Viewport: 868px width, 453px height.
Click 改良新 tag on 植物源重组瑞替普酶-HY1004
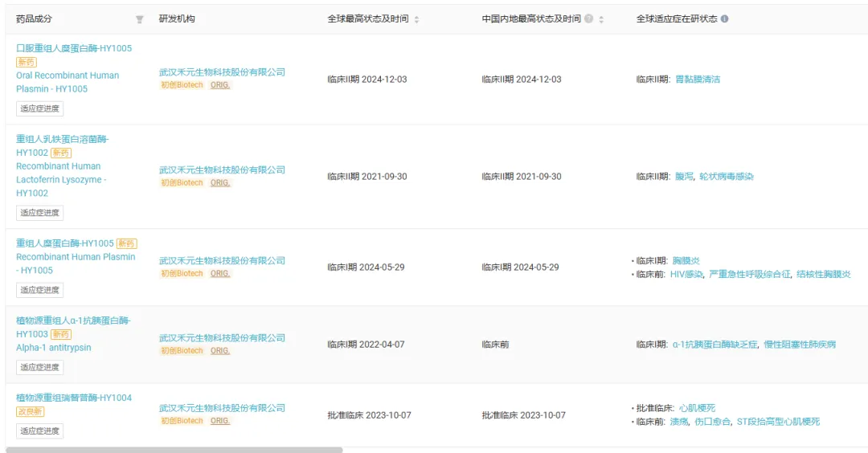(x=31, y=411)
